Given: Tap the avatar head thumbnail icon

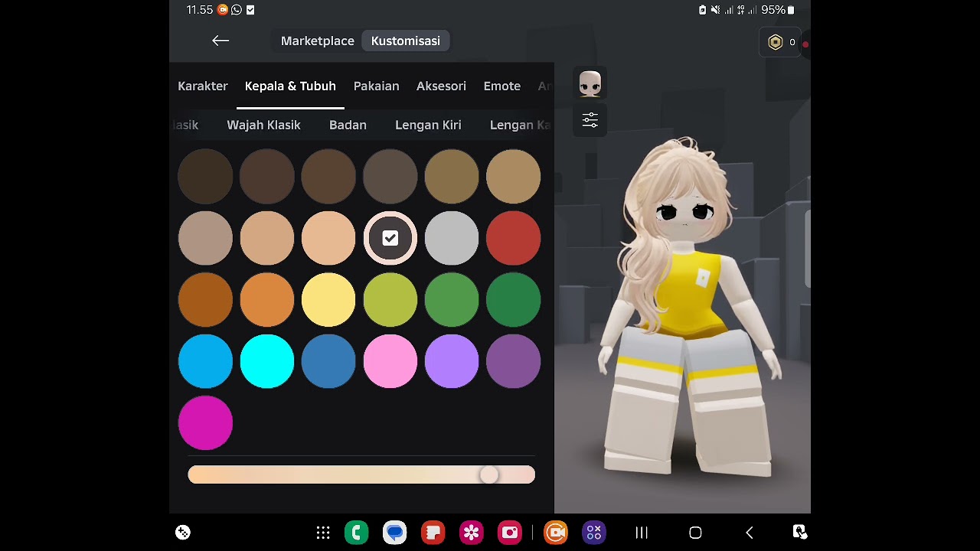Looking at the screenshot, I should (590, 83).
